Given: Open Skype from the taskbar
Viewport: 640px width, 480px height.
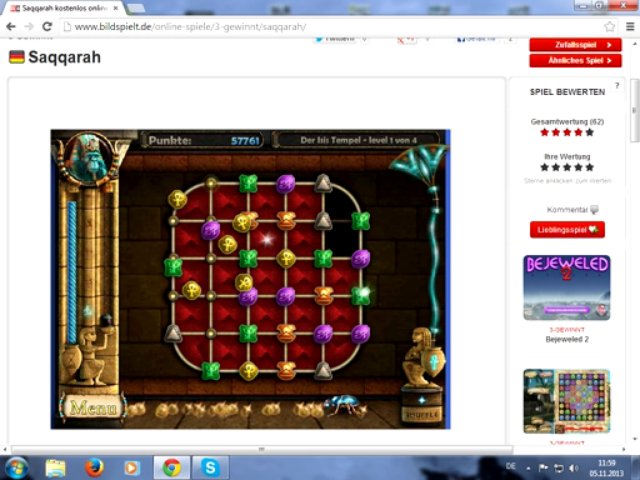Looking at the screenshot, I should pos(210,467).
